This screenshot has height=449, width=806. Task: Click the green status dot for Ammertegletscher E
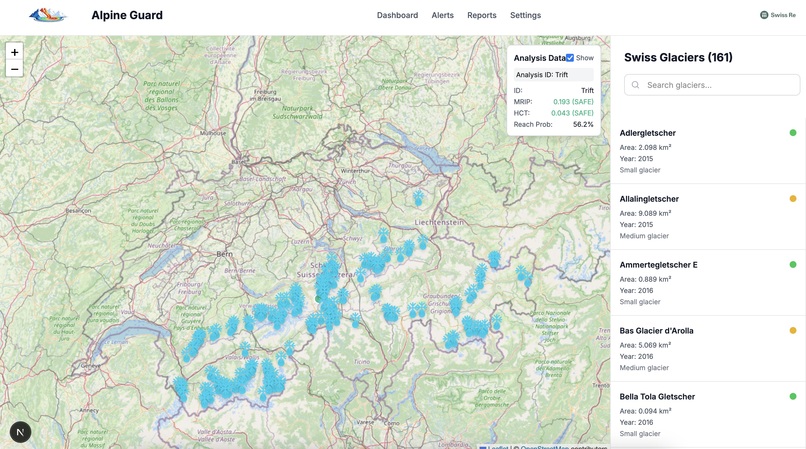(x=793, y=264)
